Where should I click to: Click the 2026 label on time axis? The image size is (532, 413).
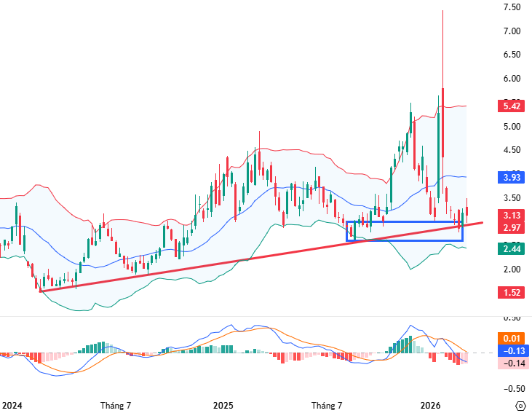coord(431,405)
